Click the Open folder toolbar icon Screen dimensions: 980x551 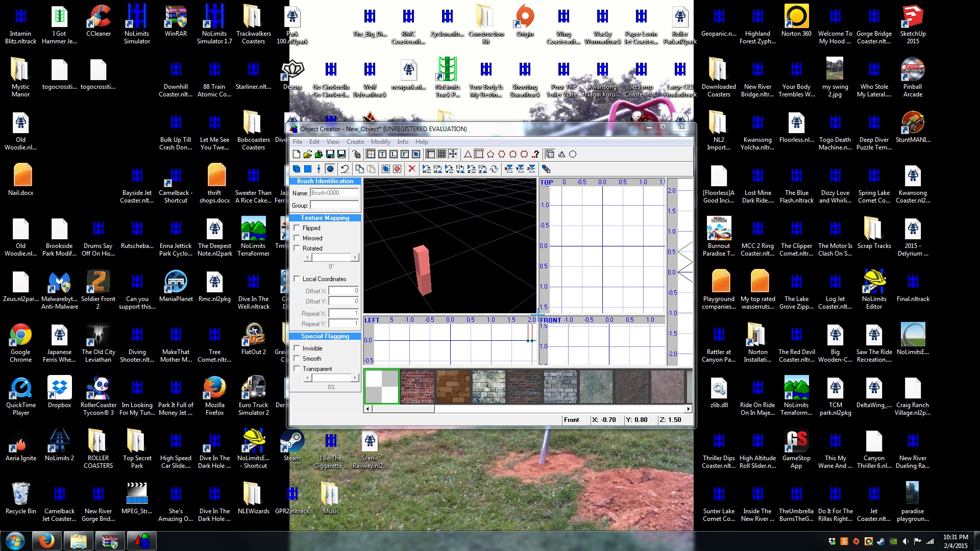click(x=307, y=154)
